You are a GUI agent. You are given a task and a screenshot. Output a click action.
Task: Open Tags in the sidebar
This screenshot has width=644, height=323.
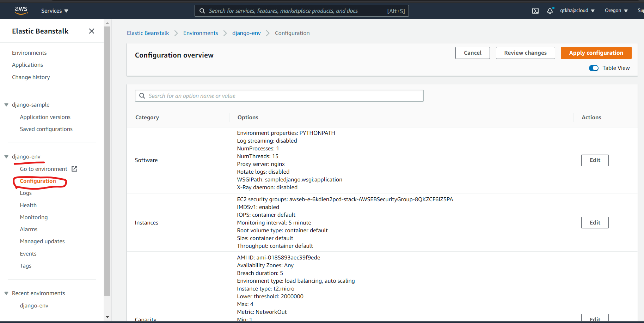[25, 266]
